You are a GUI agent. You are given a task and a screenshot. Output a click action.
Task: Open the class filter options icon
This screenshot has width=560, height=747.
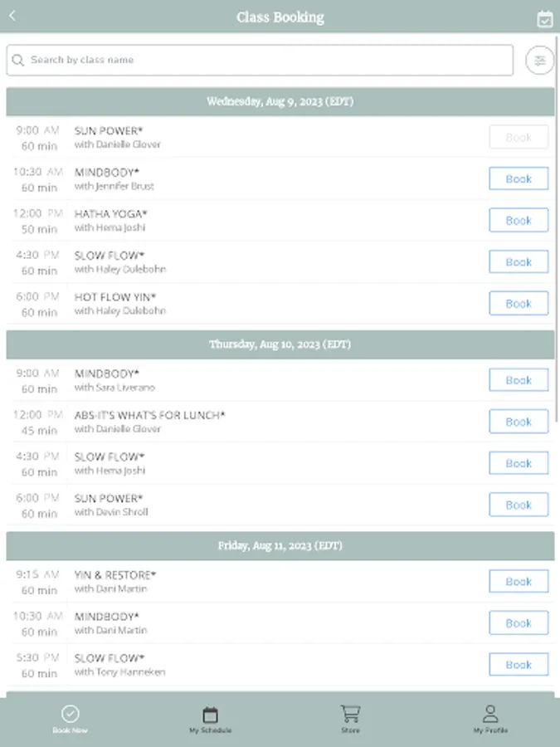[x=540, y=61]
